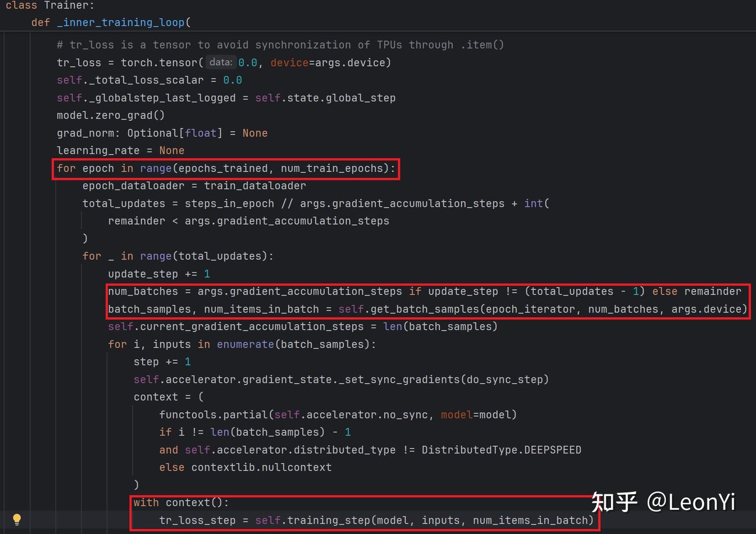
Task: Click the comment about tr_loss tensor
Action: point(280,45)
